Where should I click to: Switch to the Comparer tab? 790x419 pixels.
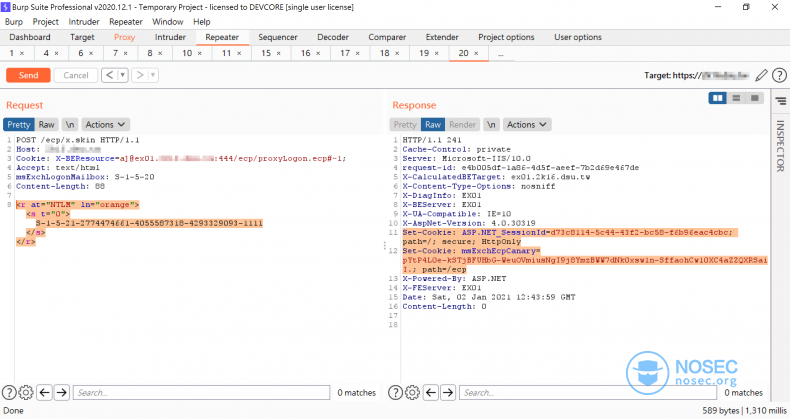point(387,37)
